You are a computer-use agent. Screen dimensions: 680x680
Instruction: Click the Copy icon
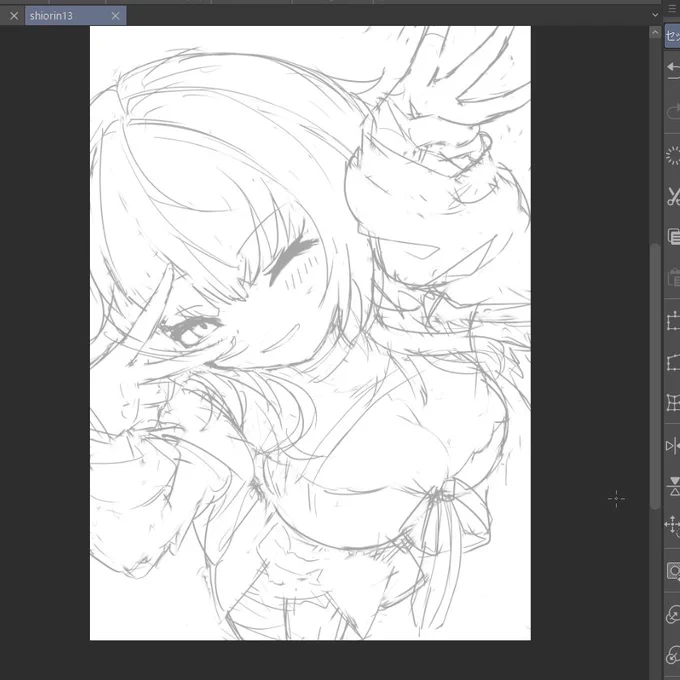click(x=673, y=236)
